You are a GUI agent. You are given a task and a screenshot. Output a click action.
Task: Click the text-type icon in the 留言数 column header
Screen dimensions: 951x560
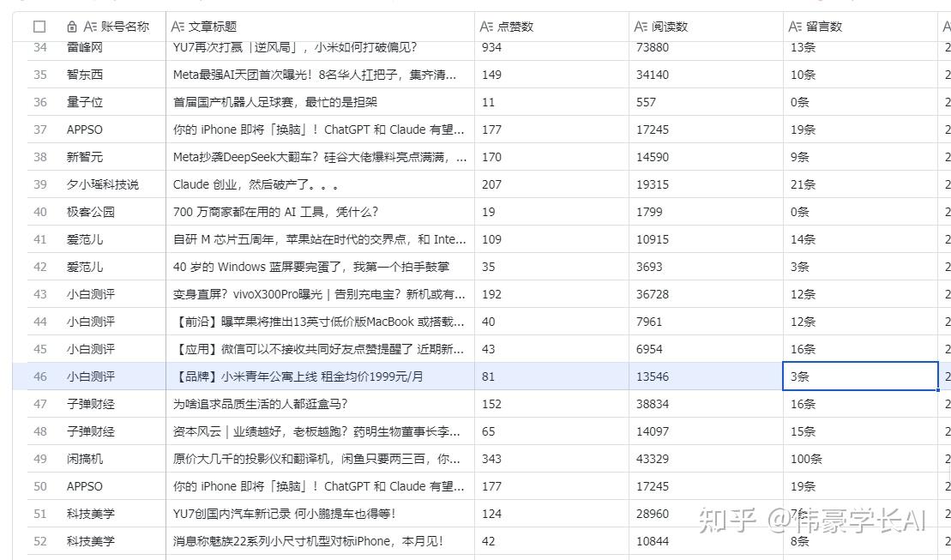795,27
